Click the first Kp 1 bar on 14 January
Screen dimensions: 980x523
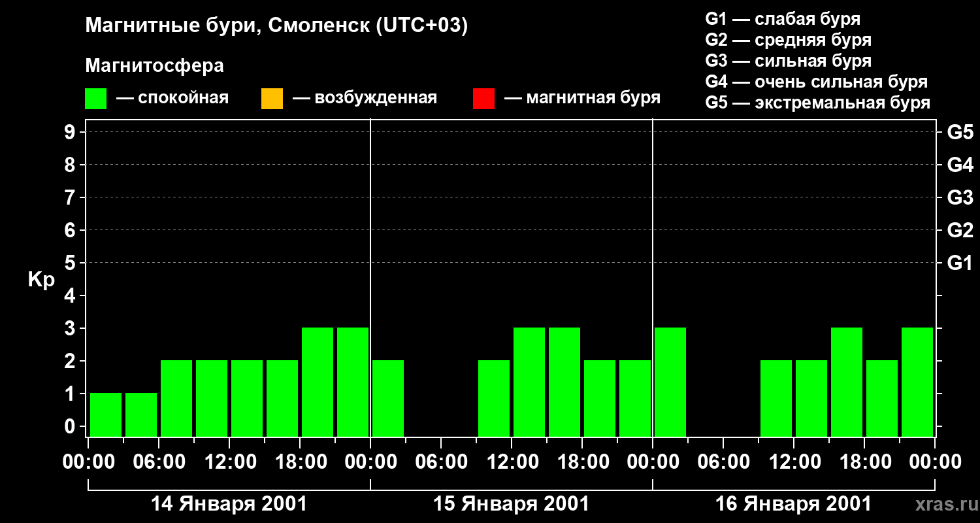coord(106,414)
